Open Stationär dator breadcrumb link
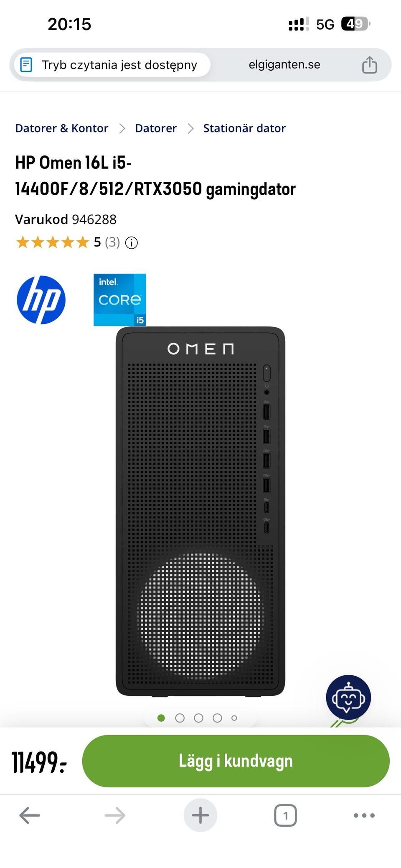 pyautogui.click(x=244, y=128)
